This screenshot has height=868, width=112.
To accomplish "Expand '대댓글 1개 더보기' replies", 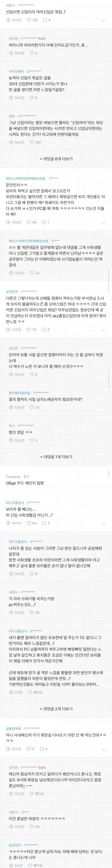I will pos(56,457).
